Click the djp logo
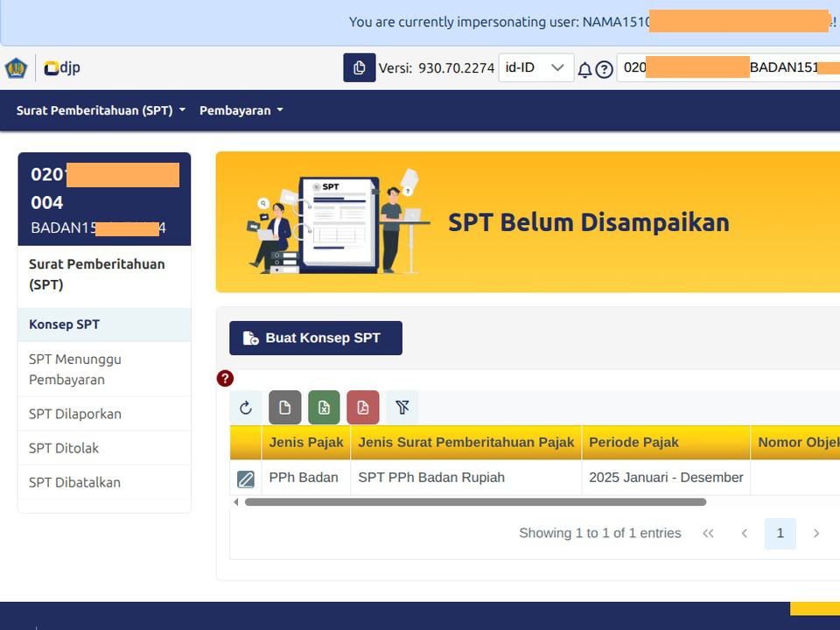Viewport: 840px width, 630px height. click(x=62, y=68)
